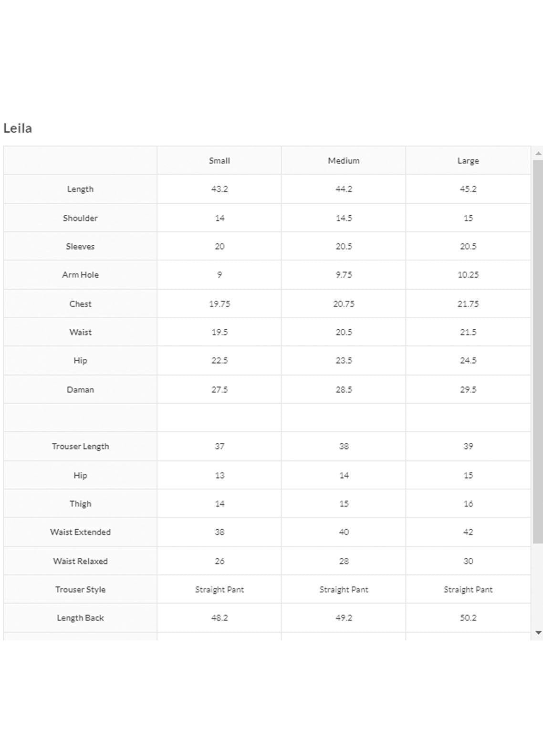
Task: Click the Waist Extended row label
Action: tap(80, 532)
